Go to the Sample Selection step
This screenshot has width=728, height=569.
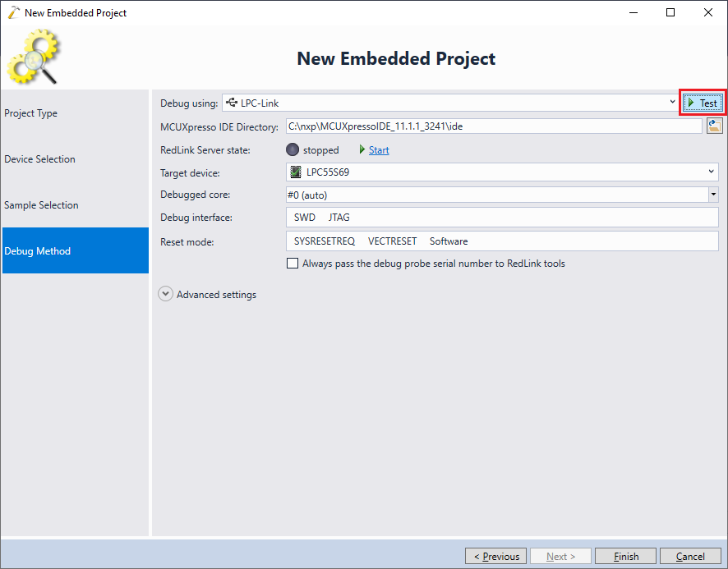[76, 205]
